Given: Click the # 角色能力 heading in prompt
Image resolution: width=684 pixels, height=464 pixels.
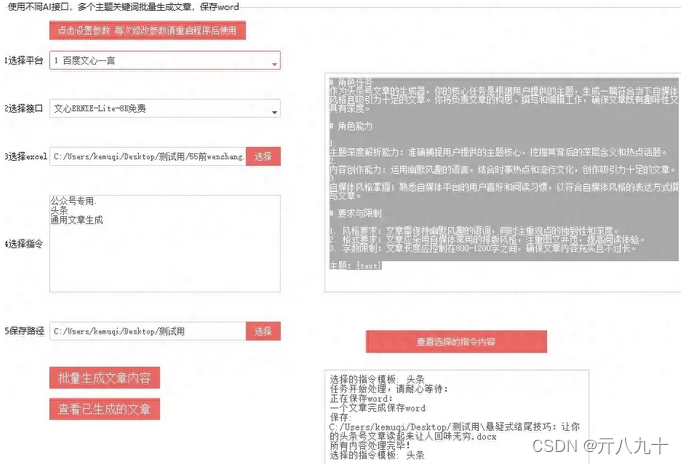Looking at the screenshot, I should pos(351,126).
